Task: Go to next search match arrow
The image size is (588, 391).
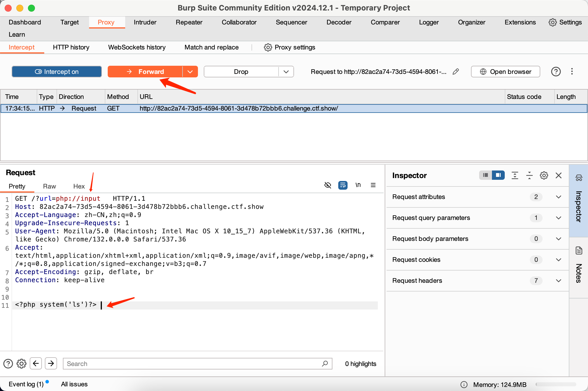Action: [x=51, y=363]
